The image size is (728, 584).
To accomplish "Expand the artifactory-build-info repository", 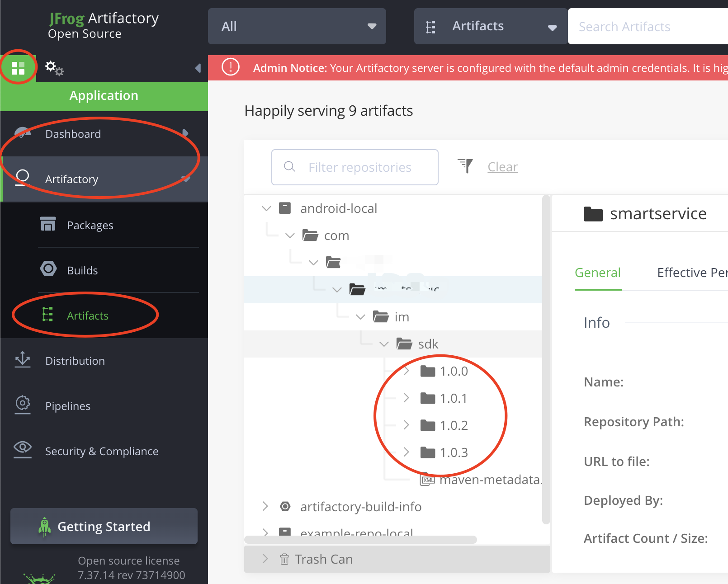I will [265, 507].
